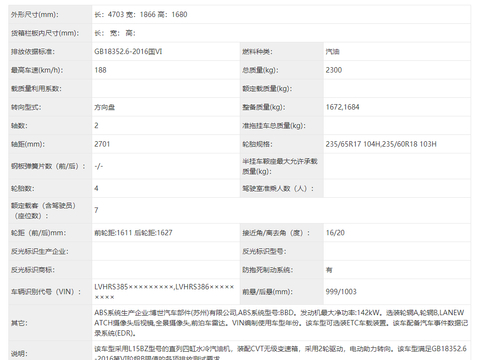The width and height of the screenshot is (480, 360).
Task: Select track value 前轮距:1611 后轮距:1627
Action: [x=133, y=233]
